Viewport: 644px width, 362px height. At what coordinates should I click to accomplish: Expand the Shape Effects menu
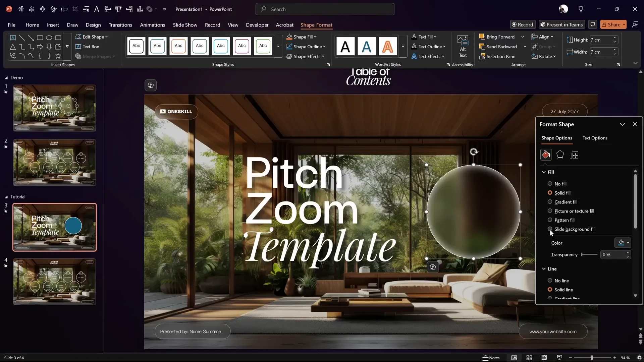(x=306, y=56)
